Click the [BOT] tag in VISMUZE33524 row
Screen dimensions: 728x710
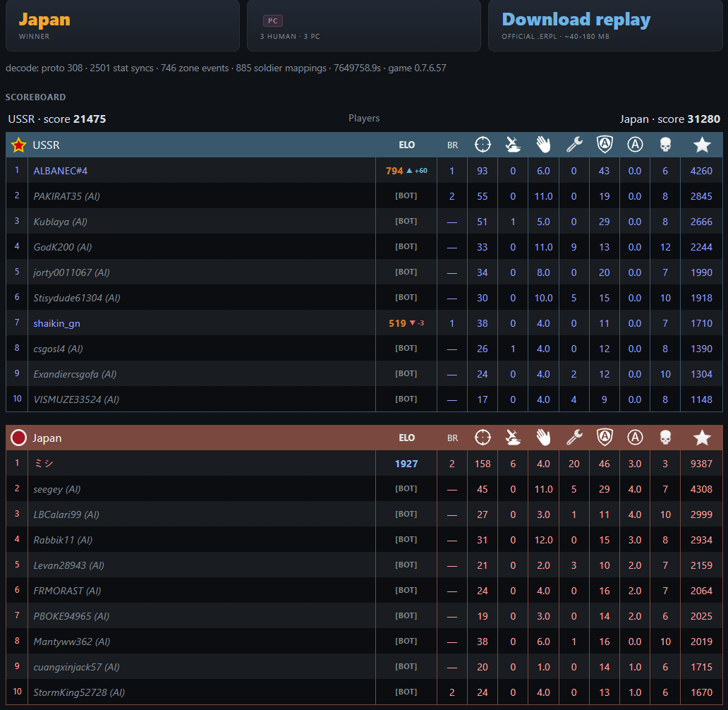pos(406,399)
